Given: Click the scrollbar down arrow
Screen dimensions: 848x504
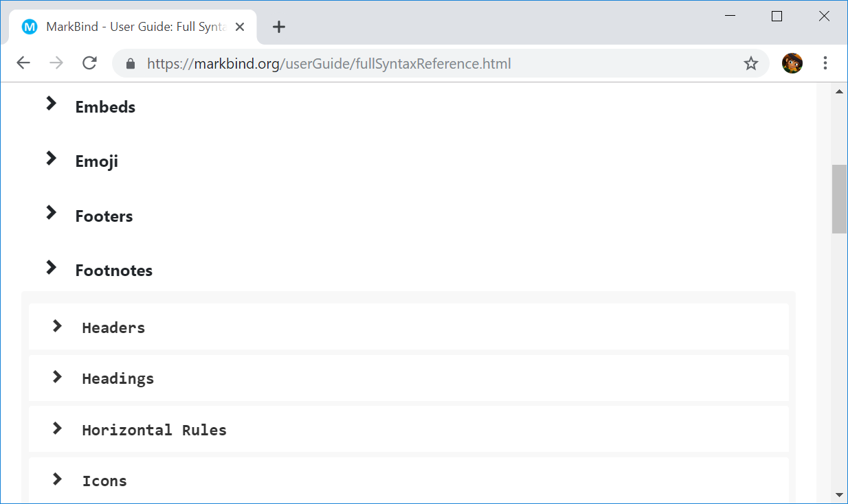Looking at the screenshot, I should click(839, 495).
